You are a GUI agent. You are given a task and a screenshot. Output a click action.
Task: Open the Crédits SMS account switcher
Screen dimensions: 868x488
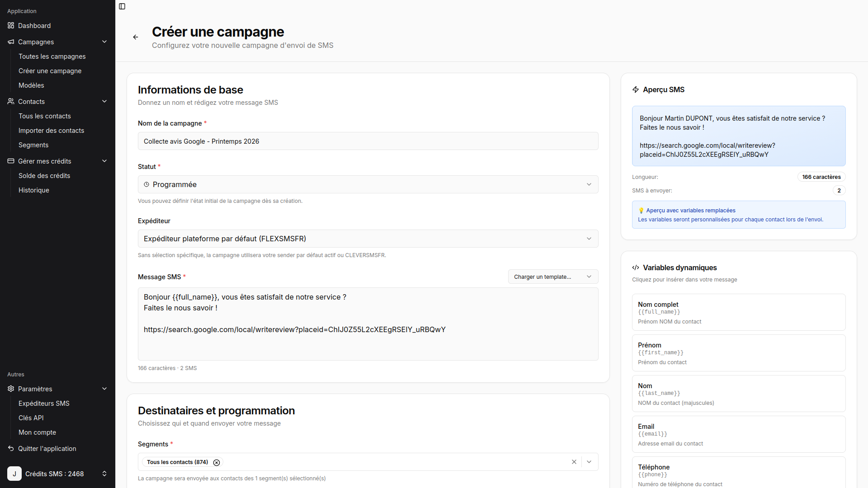pos(58,474)
